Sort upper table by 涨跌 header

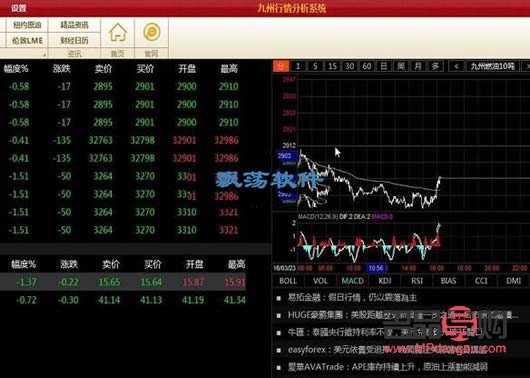click(x=62, y=69)
